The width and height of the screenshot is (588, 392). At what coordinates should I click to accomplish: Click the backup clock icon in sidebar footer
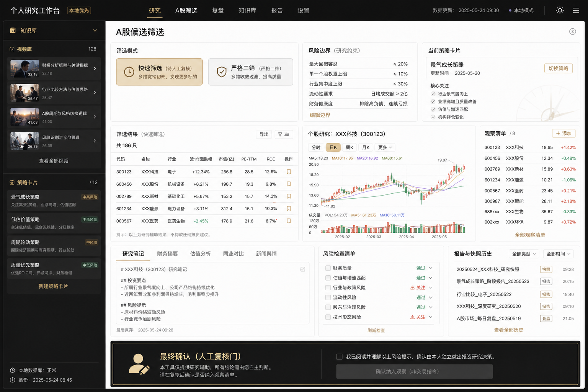pos(13,380)
